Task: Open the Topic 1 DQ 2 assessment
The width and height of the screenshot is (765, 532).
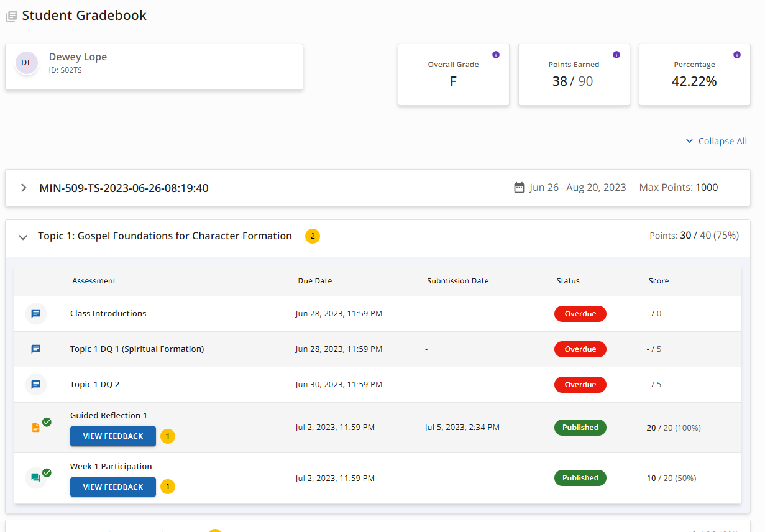Action: (94, 385)
